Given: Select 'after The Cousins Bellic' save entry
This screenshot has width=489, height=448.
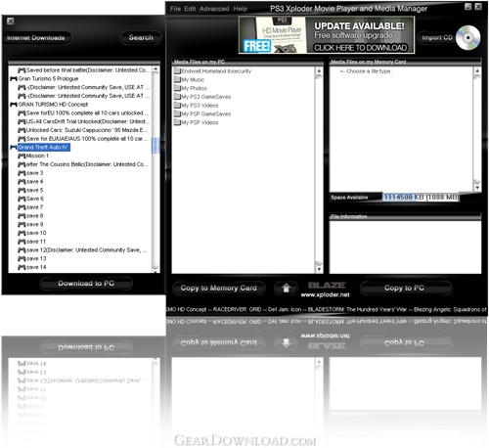Looking at the screenshot, I should [x=83, y=164].
